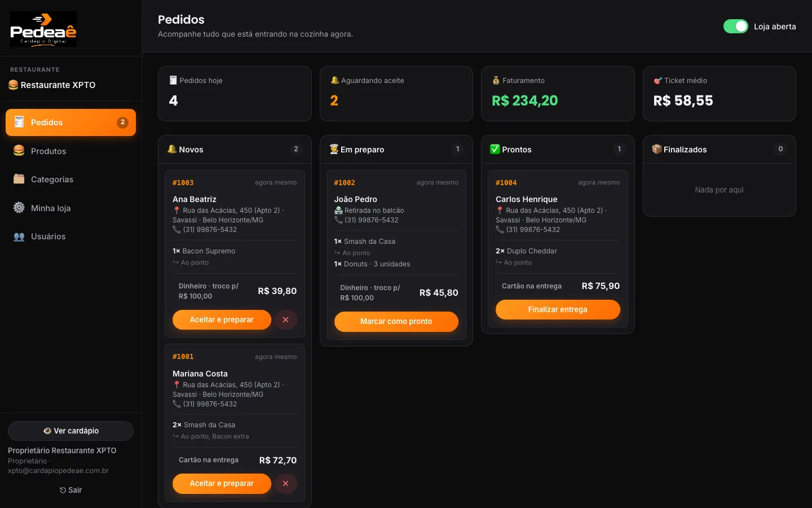Click the burger icon next to Produtos

coord(19,151)
